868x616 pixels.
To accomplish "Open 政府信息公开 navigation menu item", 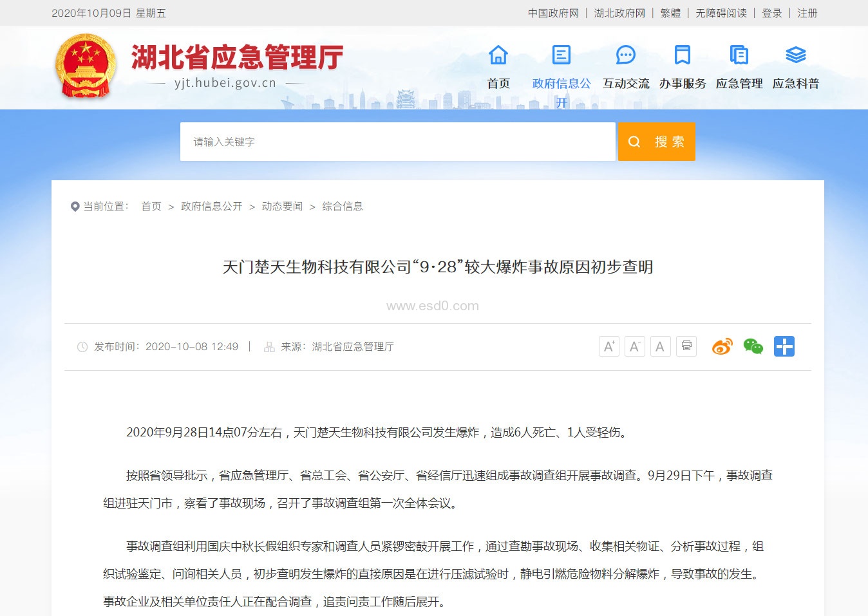I will (561, 84).
